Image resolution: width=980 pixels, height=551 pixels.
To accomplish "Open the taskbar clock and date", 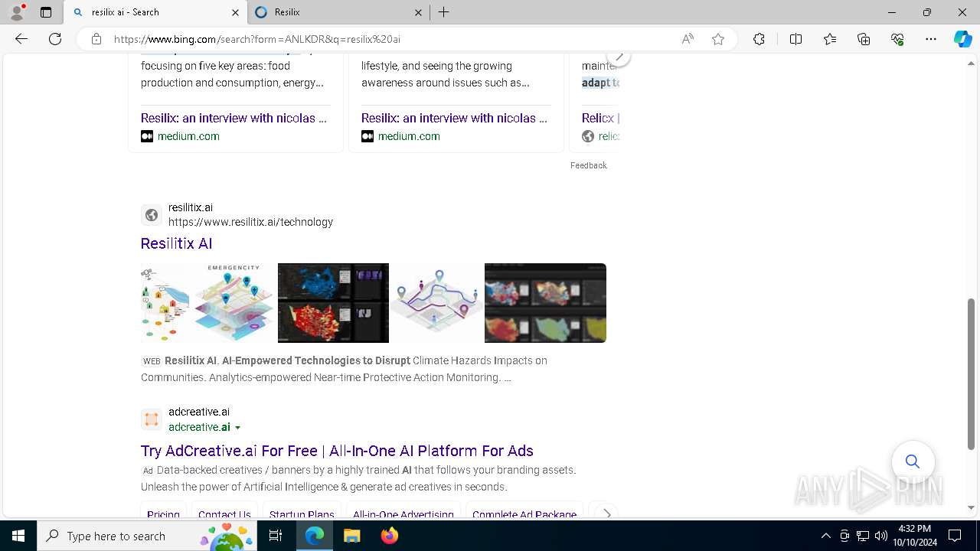I will (x=914, y=536).
